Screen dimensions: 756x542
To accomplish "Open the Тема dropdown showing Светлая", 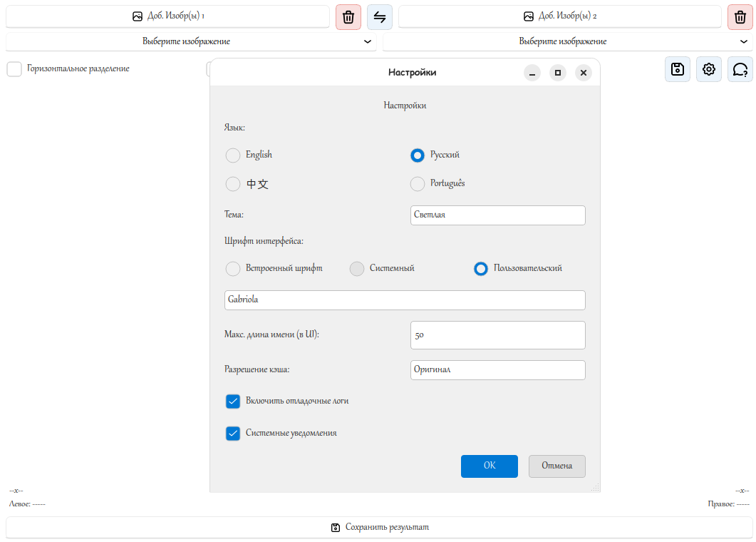I will (497, 215).
